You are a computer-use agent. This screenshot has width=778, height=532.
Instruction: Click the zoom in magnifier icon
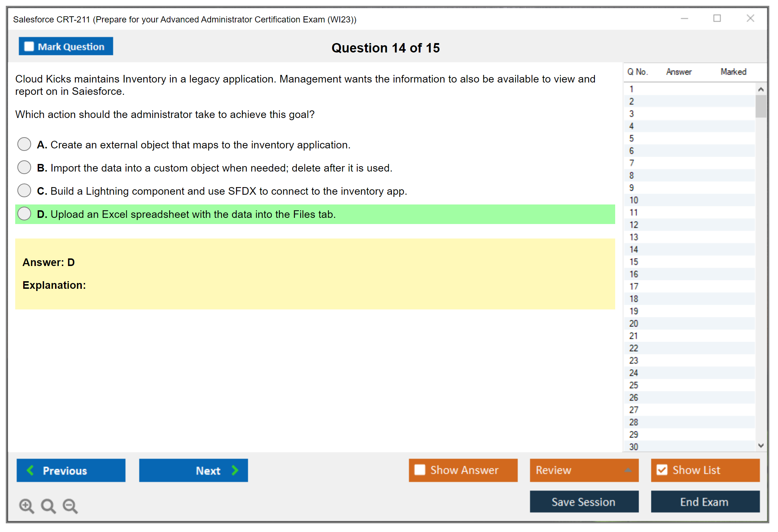click(x=26, y=505)
